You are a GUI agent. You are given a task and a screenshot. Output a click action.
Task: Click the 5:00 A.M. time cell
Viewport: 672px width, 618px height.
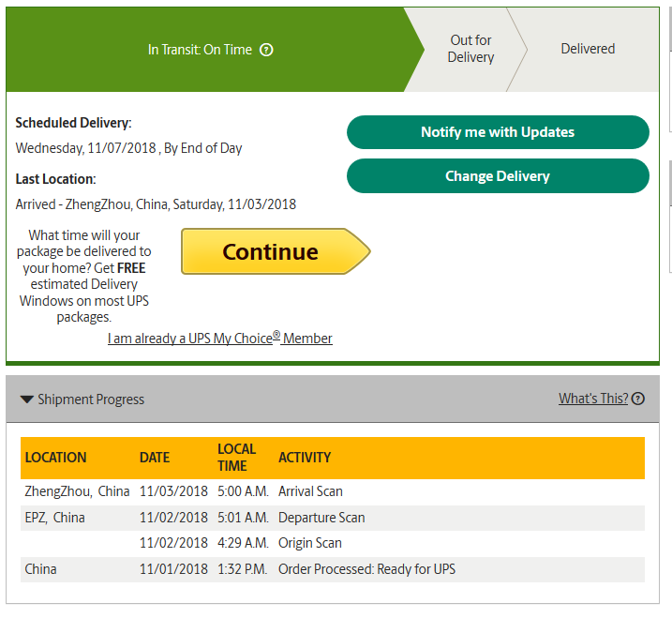click(x=243, y=491)
